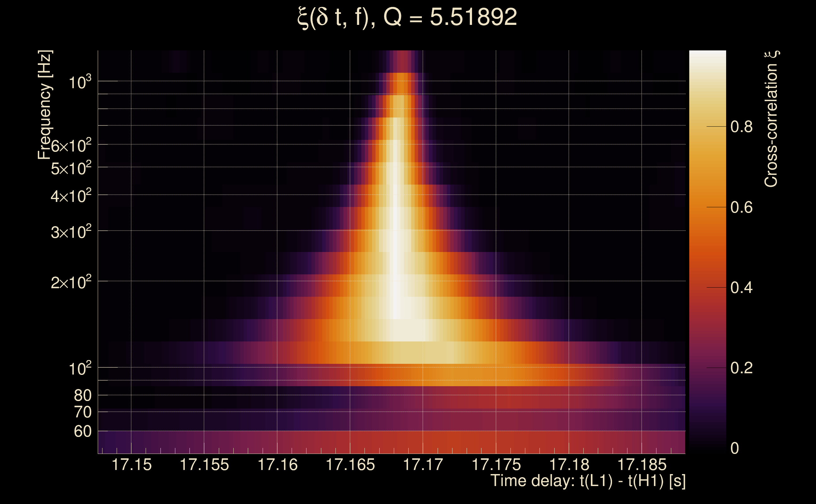
Task: Click the 0.8 colorbar tick label
Action: 741,127
